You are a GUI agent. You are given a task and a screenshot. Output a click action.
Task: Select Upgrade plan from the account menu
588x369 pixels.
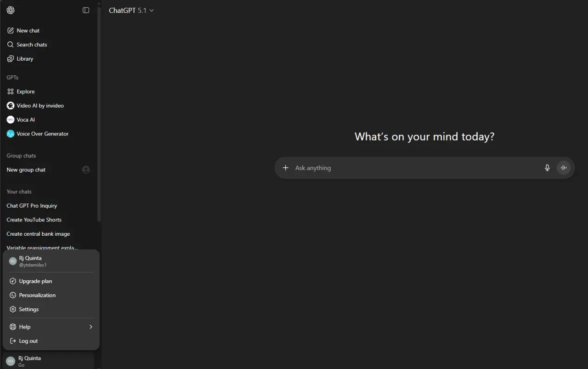(x=51, y=281)
